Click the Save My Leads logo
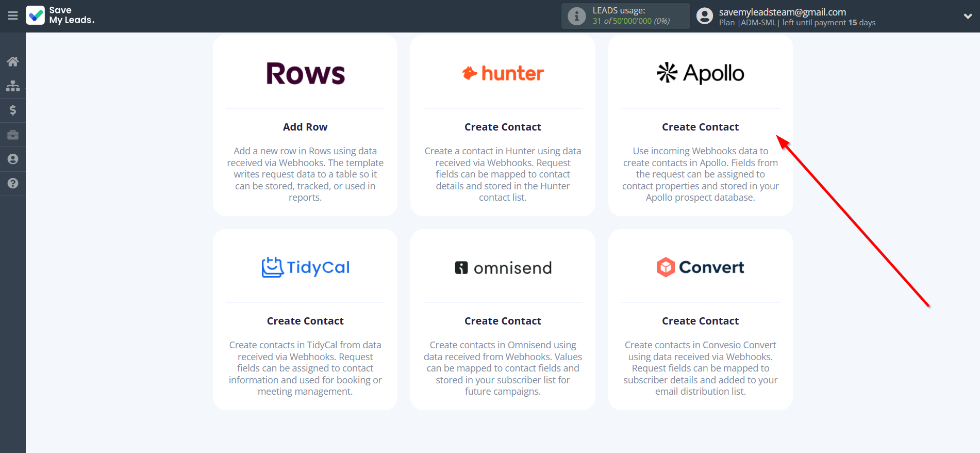980x453 pixels. tap(60, 15)
